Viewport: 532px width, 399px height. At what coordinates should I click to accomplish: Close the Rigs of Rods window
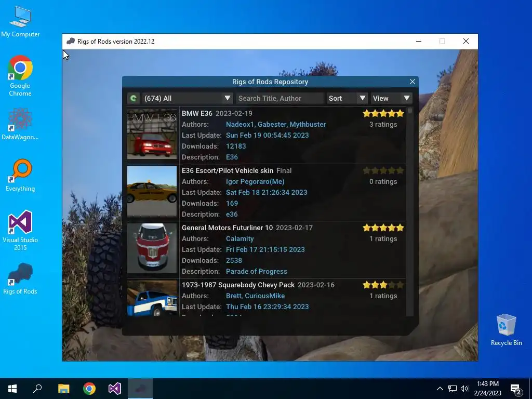pyautogui.click(x=466, y=42)
